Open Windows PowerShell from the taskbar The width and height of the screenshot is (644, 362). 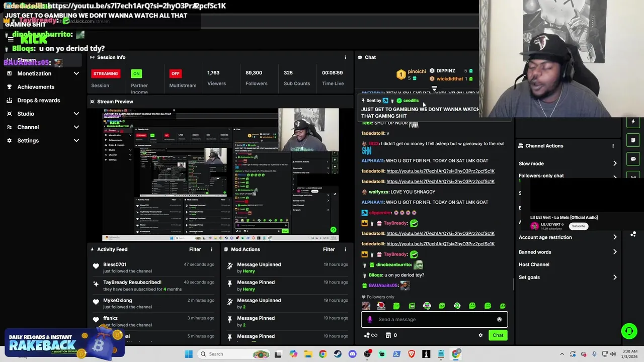[x=396, y=354]
